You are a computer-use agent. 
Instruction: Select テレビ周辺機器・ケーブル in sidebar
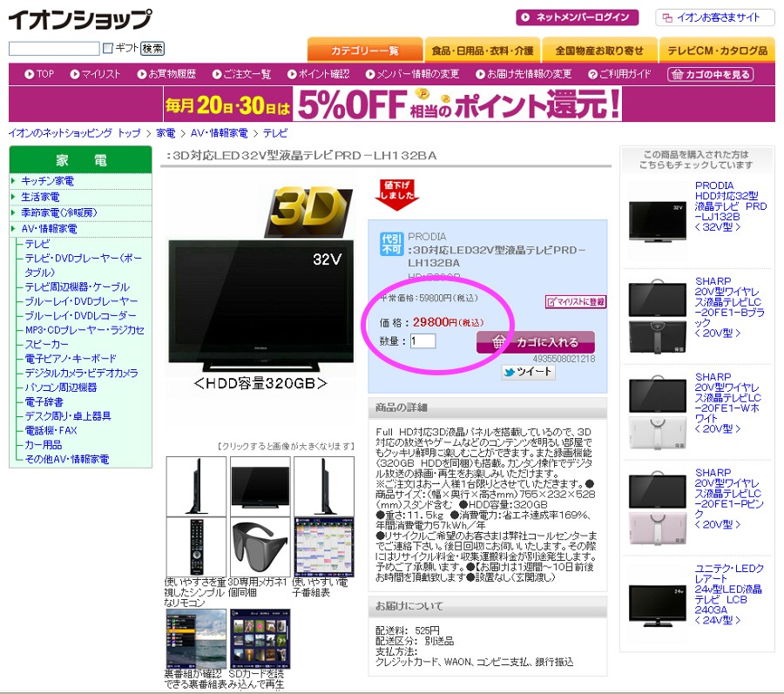pos(77,286)
